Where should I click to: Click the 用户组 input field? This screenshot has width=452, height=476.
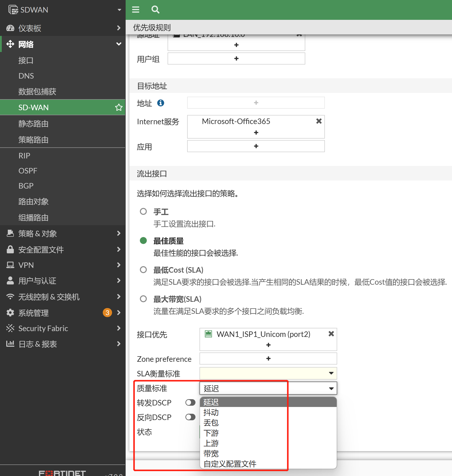[x=236, y=58]
